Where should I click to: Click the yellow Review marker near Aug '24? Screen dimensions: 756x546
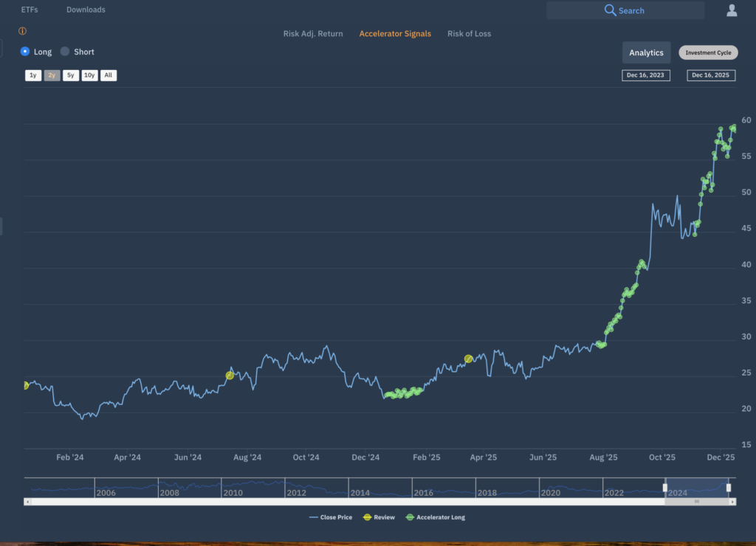(230, 376)
